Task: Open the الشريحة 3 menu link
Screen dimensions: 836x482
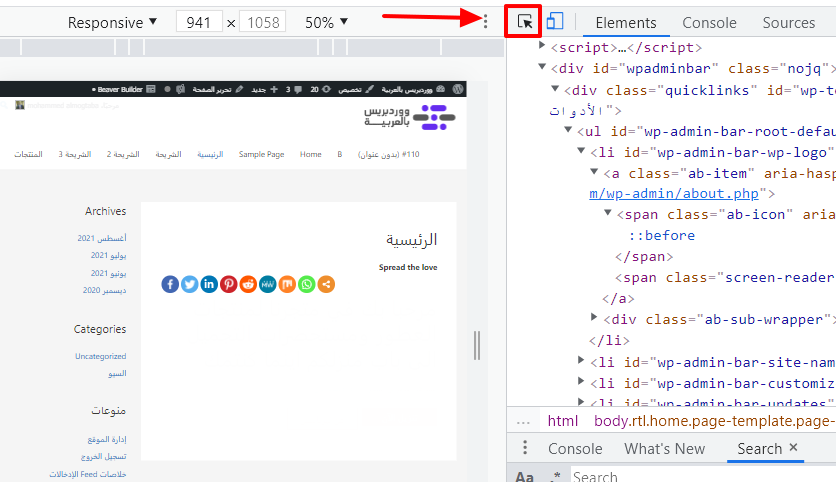Action: 75,154
